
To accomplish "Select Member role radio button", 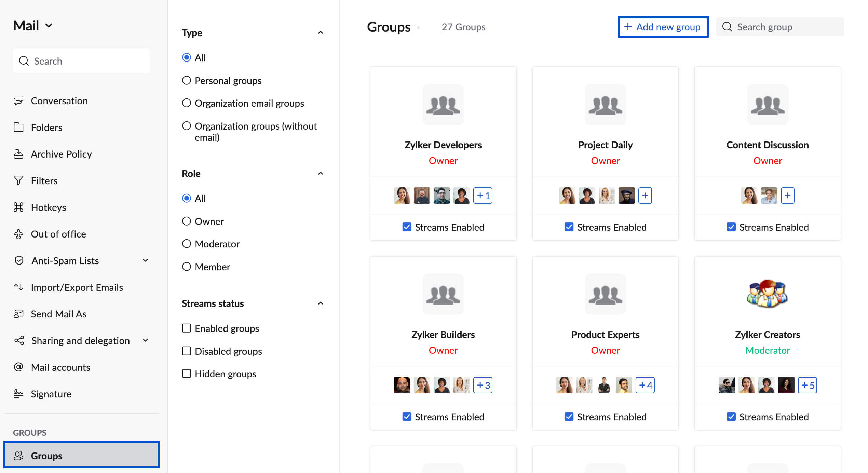I will pyautogui.click(x=186, y=267).
